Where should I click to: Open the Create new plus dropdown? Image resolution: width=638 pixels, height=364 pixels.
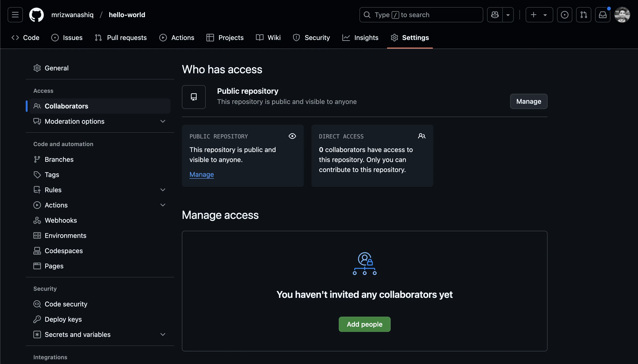[539, 15]
